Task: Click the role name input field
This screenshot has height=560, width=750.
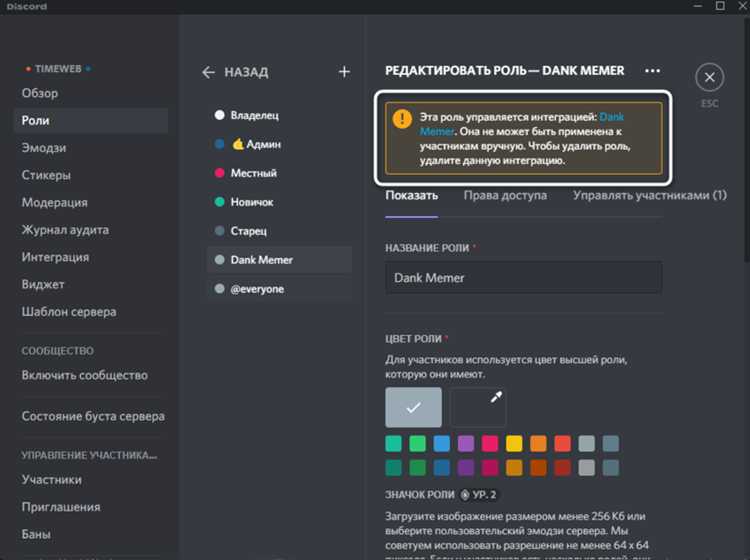Action: click(524, 278)
